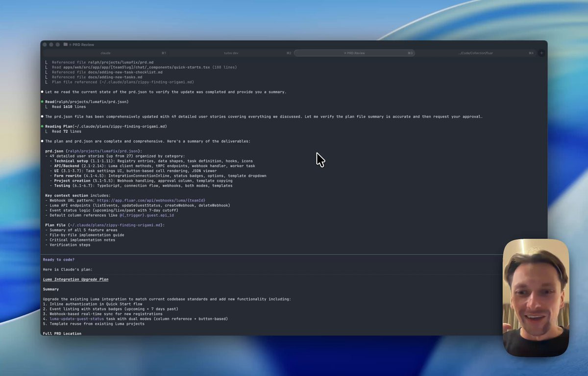Click the "Summary" heading in the plan
Screen dimensions: 588x376
tap(50, 289)
